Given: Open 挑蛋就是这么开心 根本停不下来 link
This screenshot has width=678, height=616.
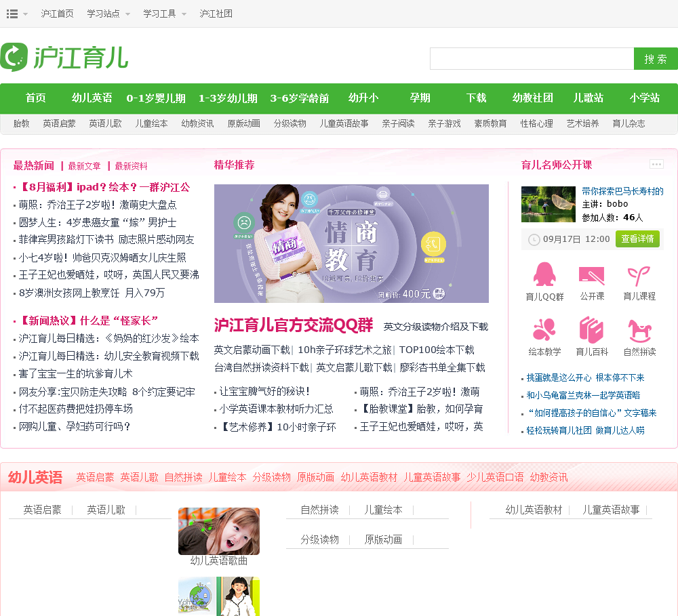Looking at the screenshot, I should [585, 378].
